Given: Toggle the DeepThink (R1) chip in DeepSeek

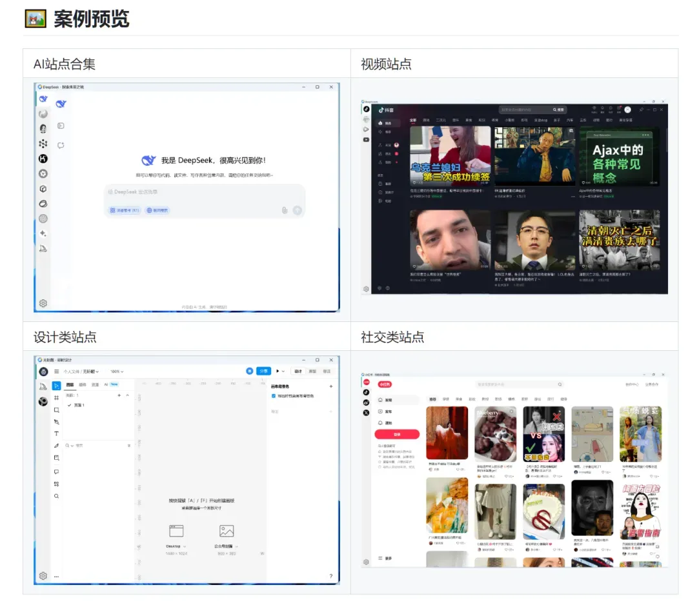Looking at the screenshot, I should 125,210.
